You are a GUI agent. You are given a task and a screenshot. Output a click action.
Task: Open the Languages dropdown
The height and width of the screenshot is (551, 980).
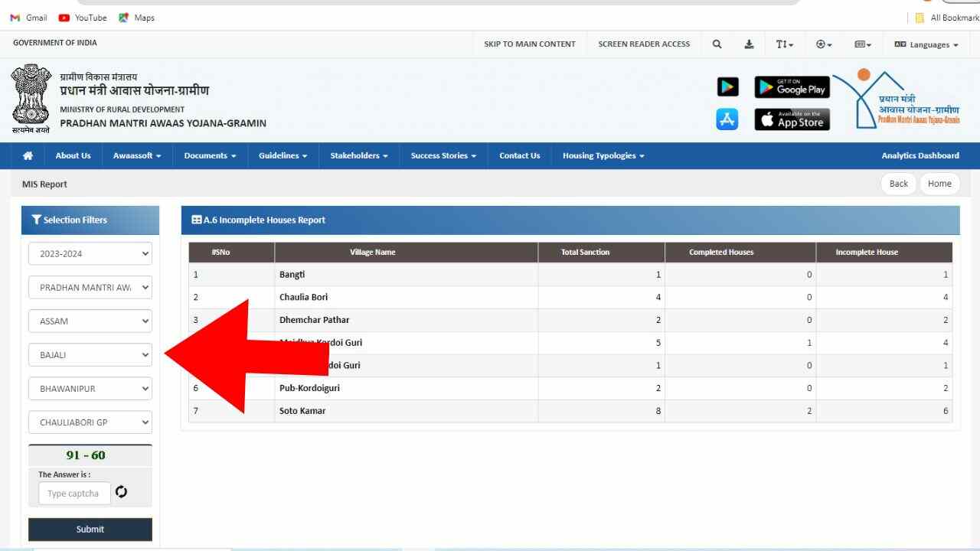[926, 44]
